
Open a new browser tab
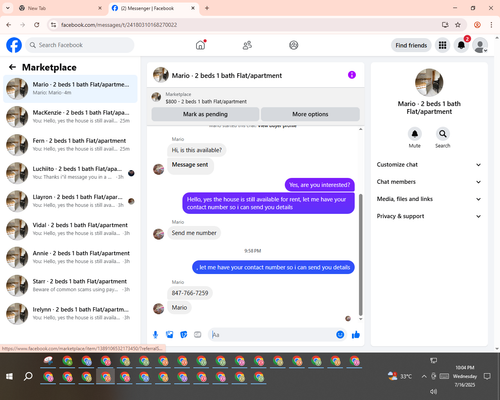[x=207, y=8]
